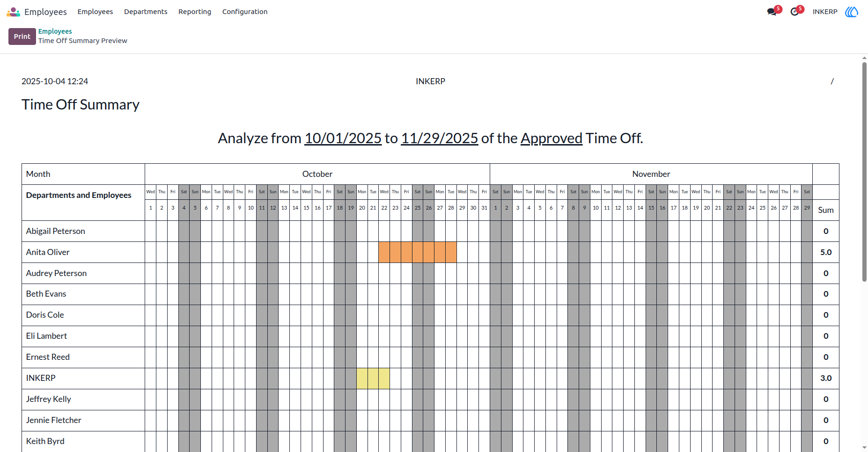Click the Time Off Summary heading
The image size is (868, 452).
81,104
